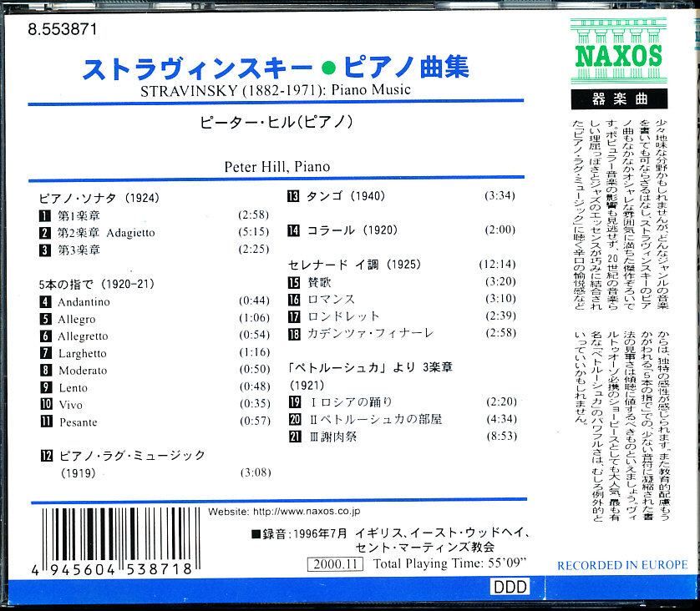The image size is (700, 611).
Task: Click the ピアノ・ラグ・ミュージック track title
Action: (132, 456)
